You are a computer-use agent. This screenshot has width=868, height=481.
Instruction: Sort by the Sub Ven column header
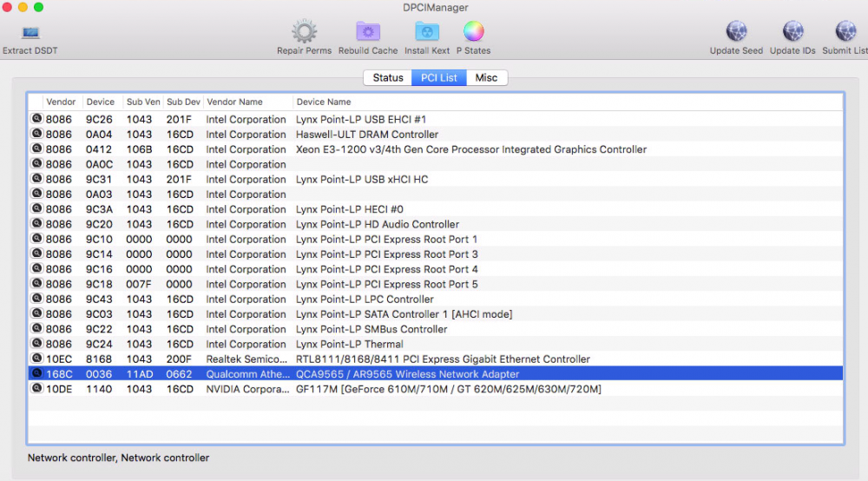[x=143, y=102]
